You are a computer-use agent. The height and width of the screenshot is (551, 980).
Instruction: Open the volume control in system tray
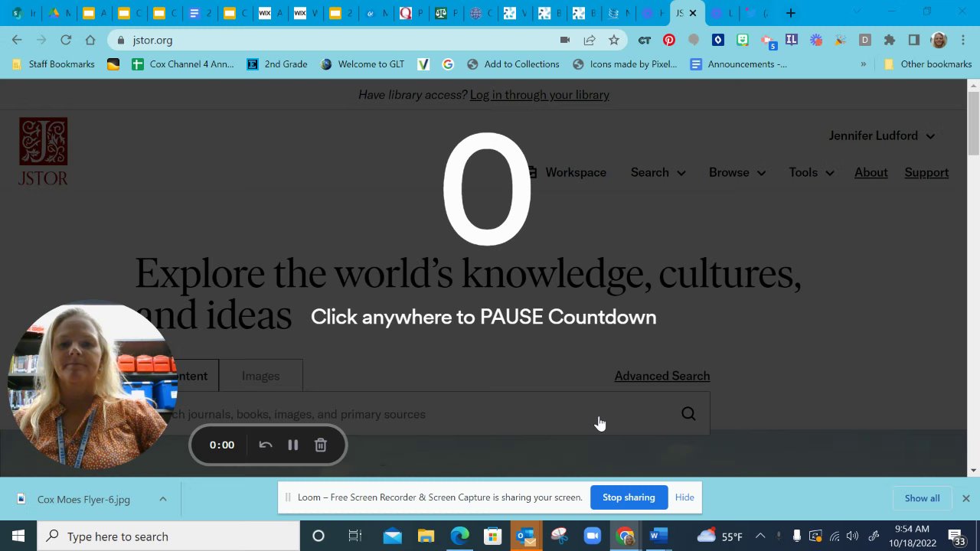pyautogui.click(x=852, y=536)
